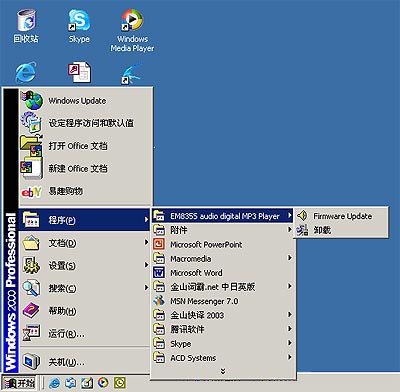Open the Skype program group
Screen dimensions: 400x392
pos(223,343)
